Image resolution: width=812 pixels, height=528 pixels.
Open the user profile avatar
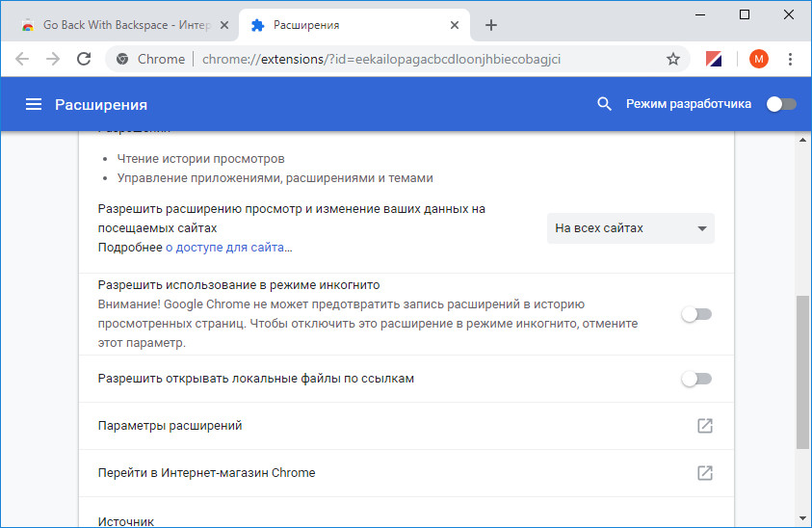(x=759, y=59)
